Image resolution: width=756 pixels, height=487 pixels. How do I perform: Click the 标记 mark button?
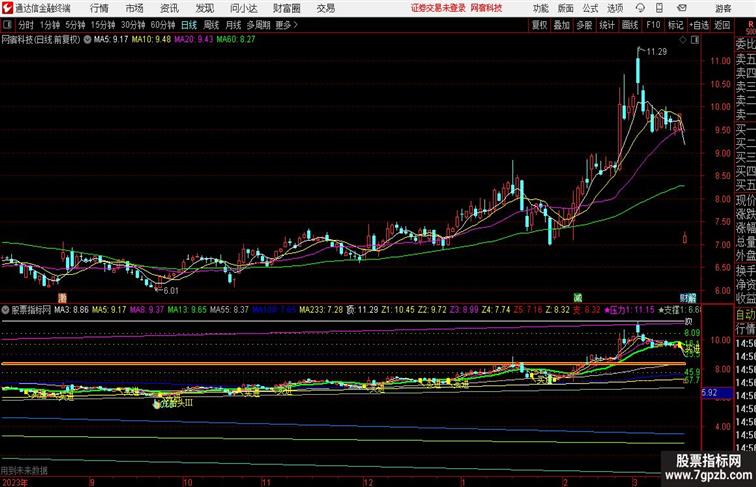tap(675, 25)
